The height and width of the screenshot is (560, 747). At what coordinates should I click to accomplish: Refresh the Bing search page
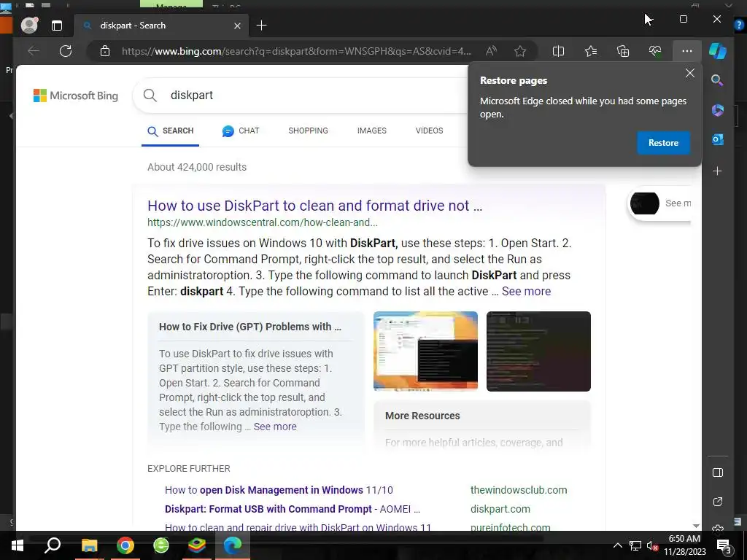[x=66, y=51]
